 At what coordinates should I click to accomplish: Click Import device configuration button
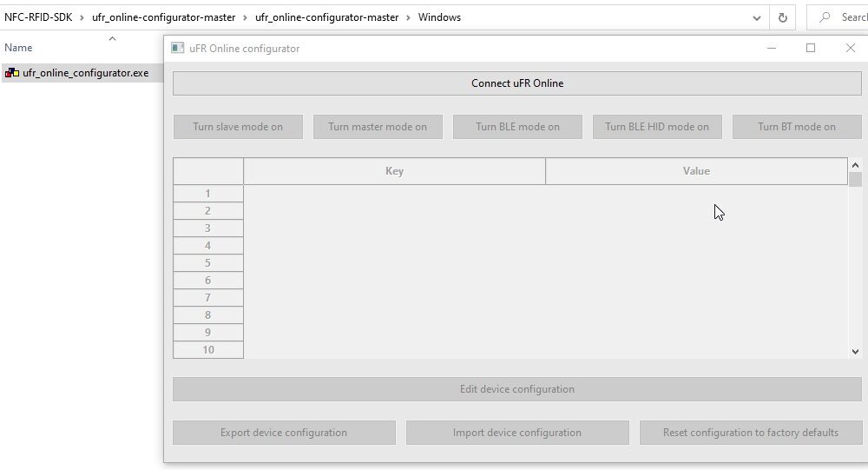(517, 433)
